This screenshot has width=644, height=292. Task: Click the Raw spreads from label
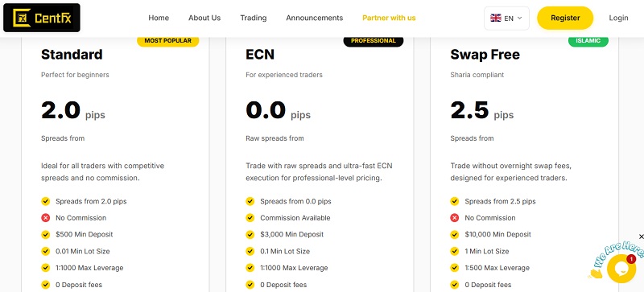(x=275, y=138)
